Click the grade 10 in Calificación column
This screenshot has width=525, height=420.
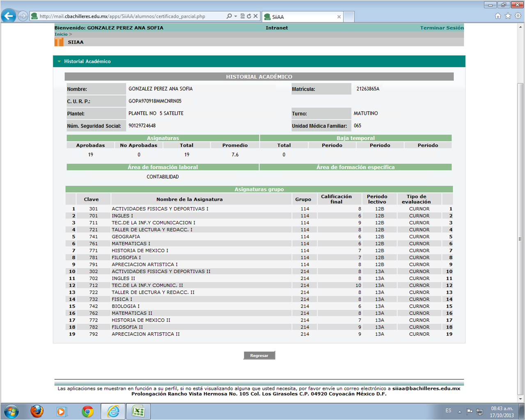tap(358, 285)
